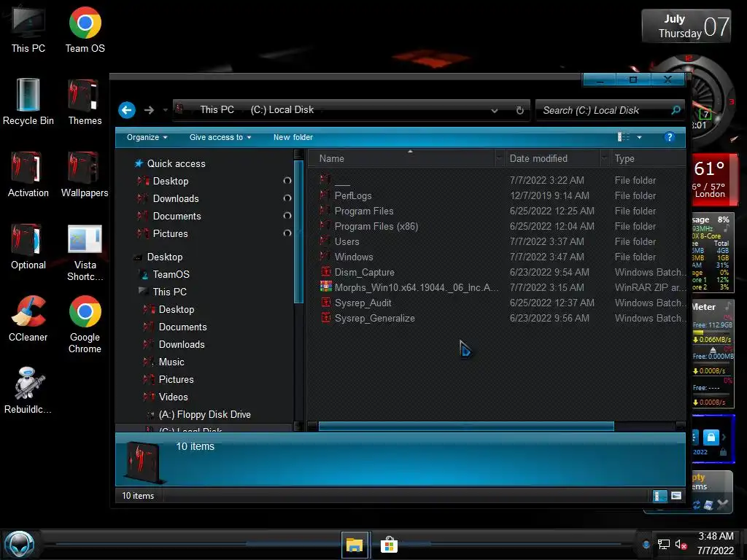Open the Give access to dropdown
The width and height of the screenshot is (747, 560).
click(220, 137)
